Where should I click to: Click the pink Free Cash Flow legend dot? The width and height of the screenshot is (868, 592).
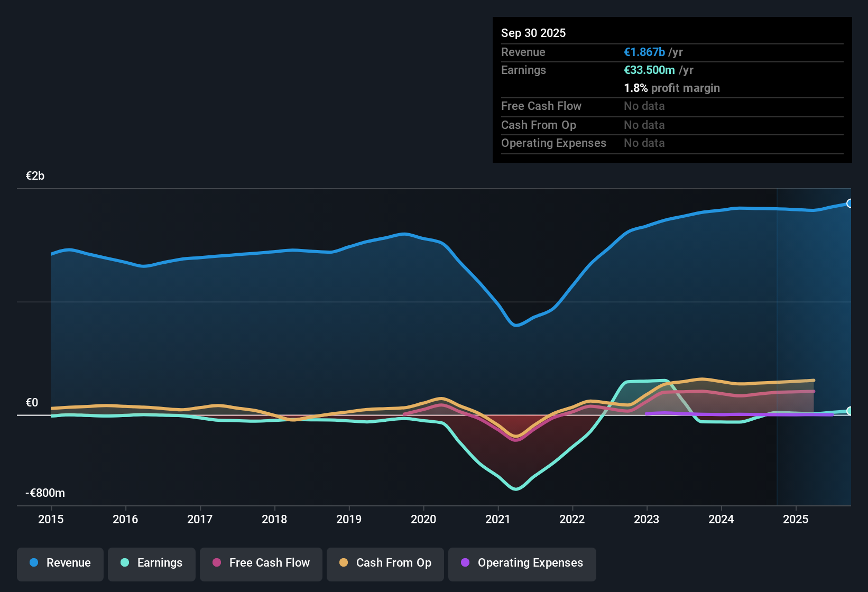[x=216, y=563]
